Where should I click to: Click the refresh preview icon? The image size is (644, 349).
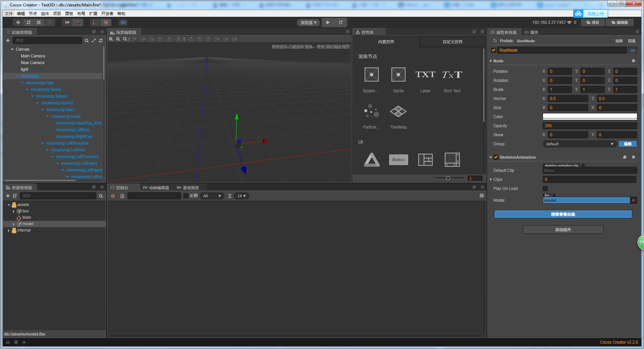tap(341, 22)
